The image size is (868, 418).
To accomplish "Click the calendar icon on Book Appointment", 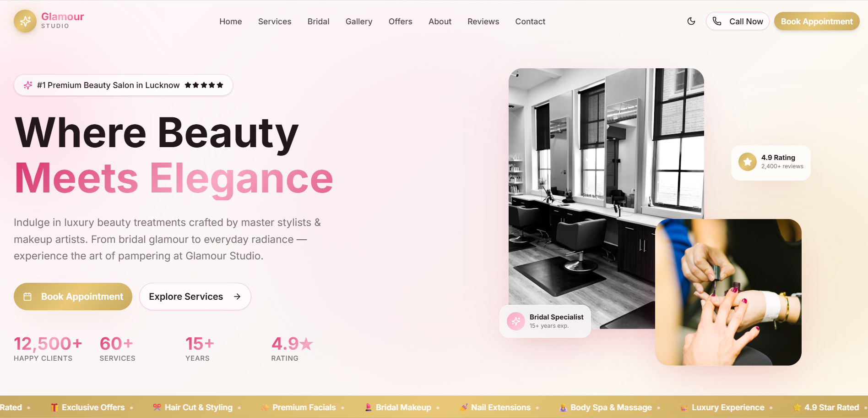I will coord(27,297).
